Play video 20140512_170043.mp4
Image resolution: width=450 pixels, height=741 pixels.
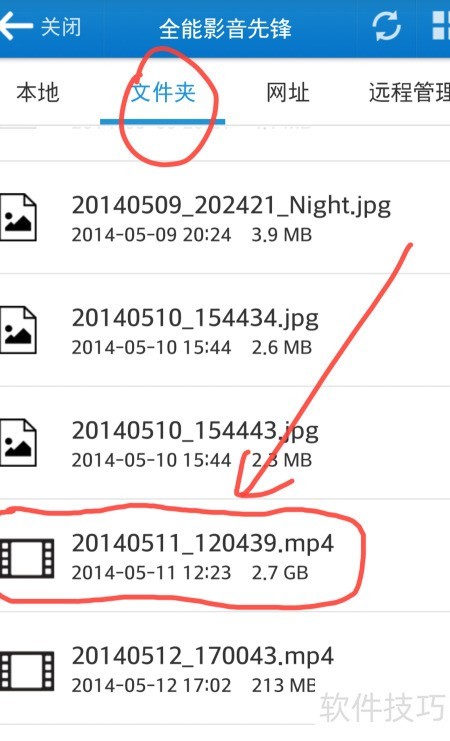(x=225, y=668)
